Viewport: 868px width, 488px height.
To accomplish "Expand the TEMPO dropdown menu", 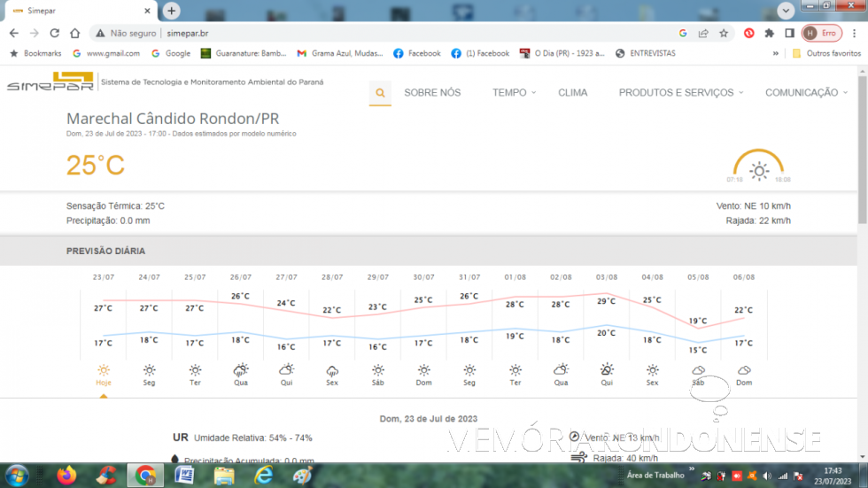I will point(514,92).
